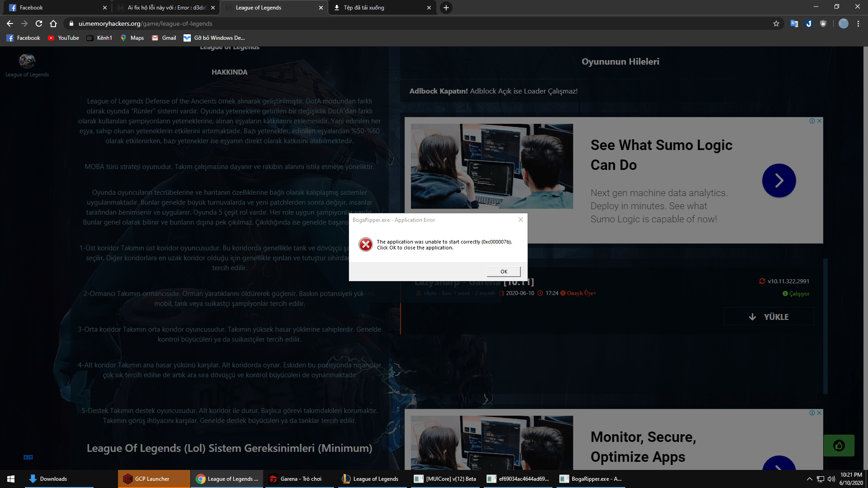Open the Maps bookmark
The width and height of the screenshot is (868, 488).
(132, 38)
